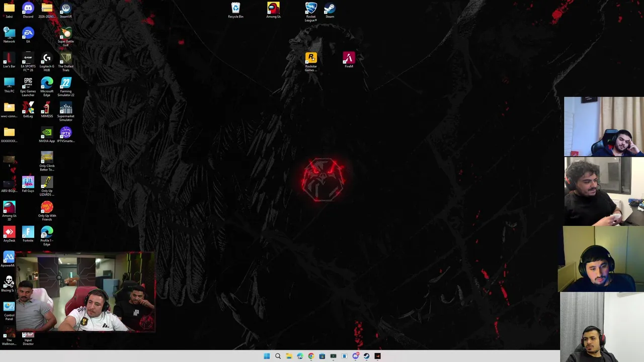The height and width of the screenshot is (362, 644).
Task: Open Epic Games Launcher shortcut
Action: pyautogui.click(x=28, y=86)
